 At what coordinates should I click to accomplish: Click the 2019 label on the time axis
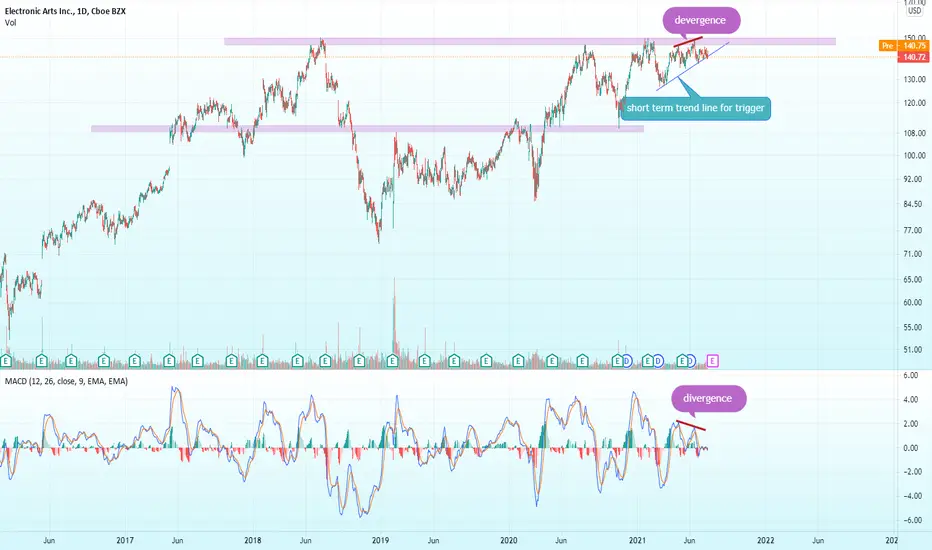380,540
